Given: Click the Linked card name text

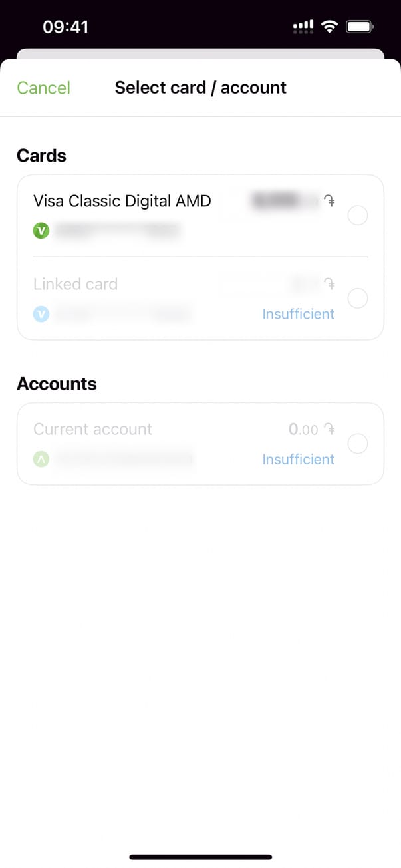Looking at the screenshot, I should [x=75, y=284].
